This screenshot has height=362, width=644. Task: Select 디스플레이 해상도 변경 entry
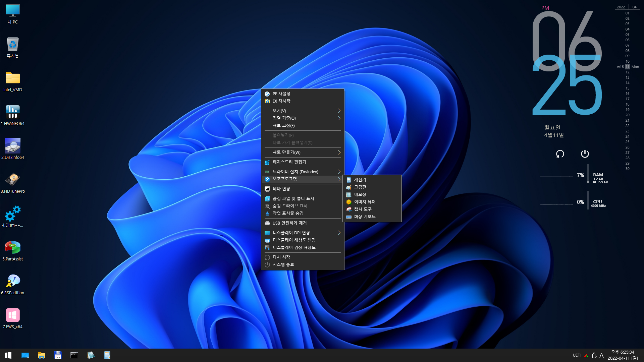tap(303, 240)
